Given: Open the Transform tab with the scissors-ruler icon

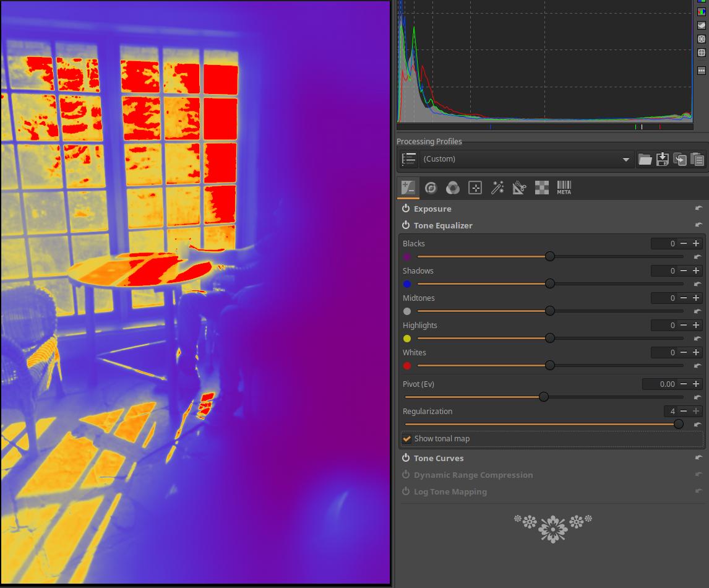Looking at the screenshot, I should 519,188.
